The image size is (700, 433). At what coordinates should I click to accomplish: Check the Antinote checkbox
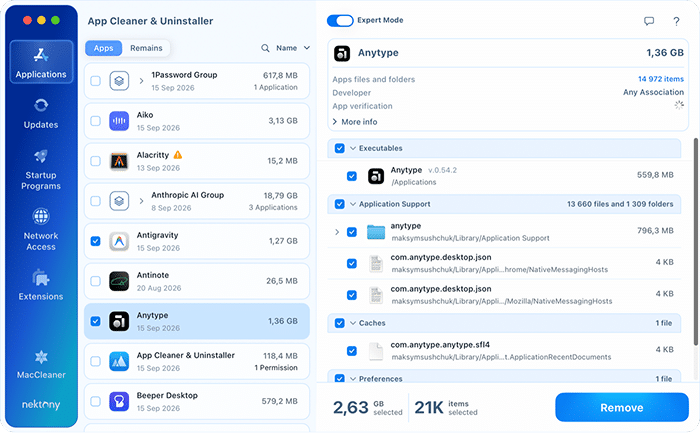(x=96, y=281)
